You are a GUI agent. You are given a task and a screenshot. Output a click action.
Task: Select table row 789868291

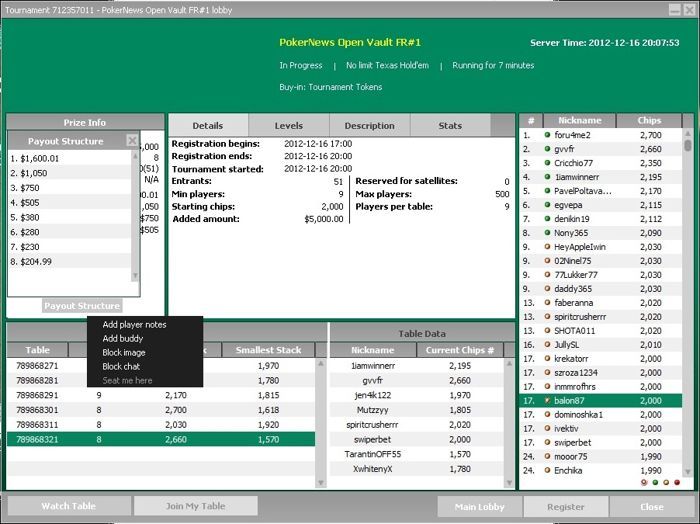click(x=161, y=395)
